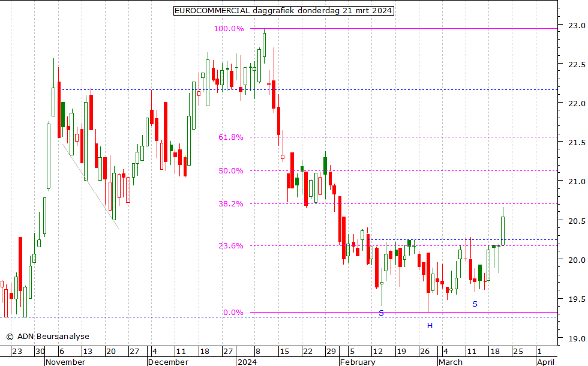This screenshot has height=366, width=588.
Task: Select the 50.0% Fibonacci label
Action: (x=231, y=171)
